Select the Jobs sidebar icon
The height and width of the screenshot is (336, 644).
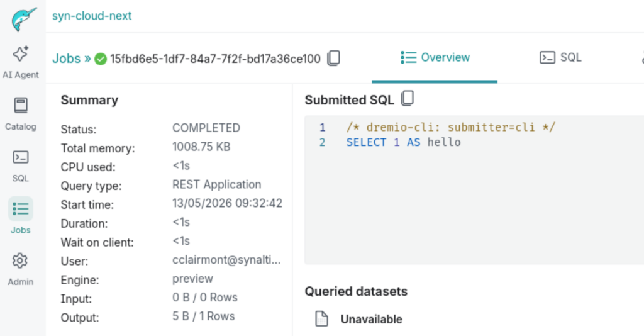[21, 216]
